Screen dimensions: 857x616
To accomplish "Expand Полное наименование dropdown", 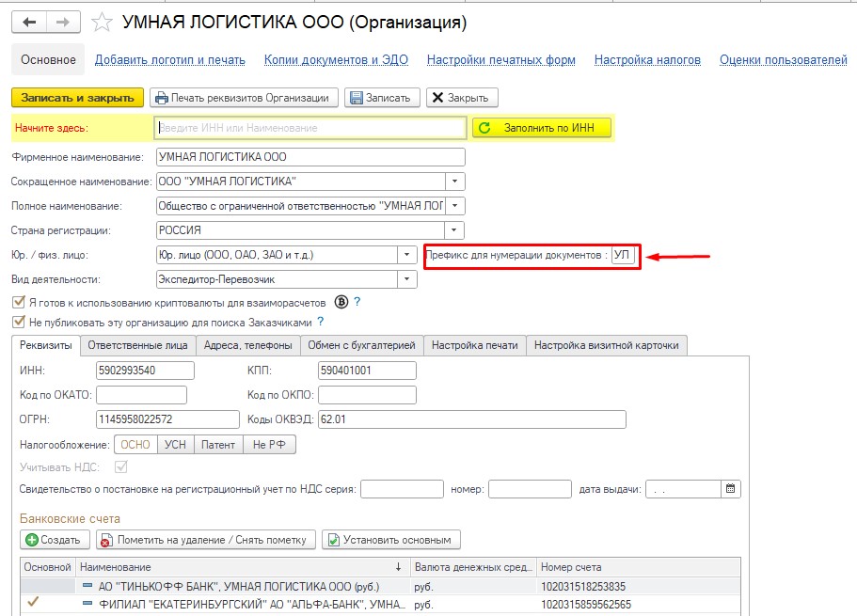I will [454, 206].
